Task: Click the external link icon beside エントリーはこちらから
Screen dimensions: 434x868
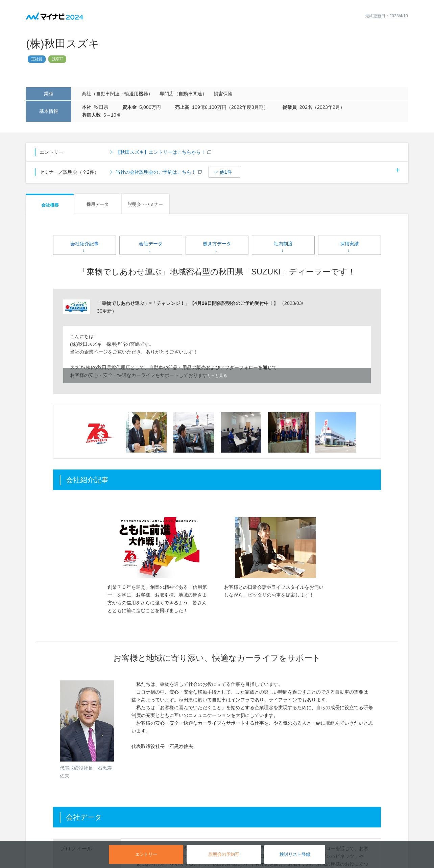Action: 209,152
